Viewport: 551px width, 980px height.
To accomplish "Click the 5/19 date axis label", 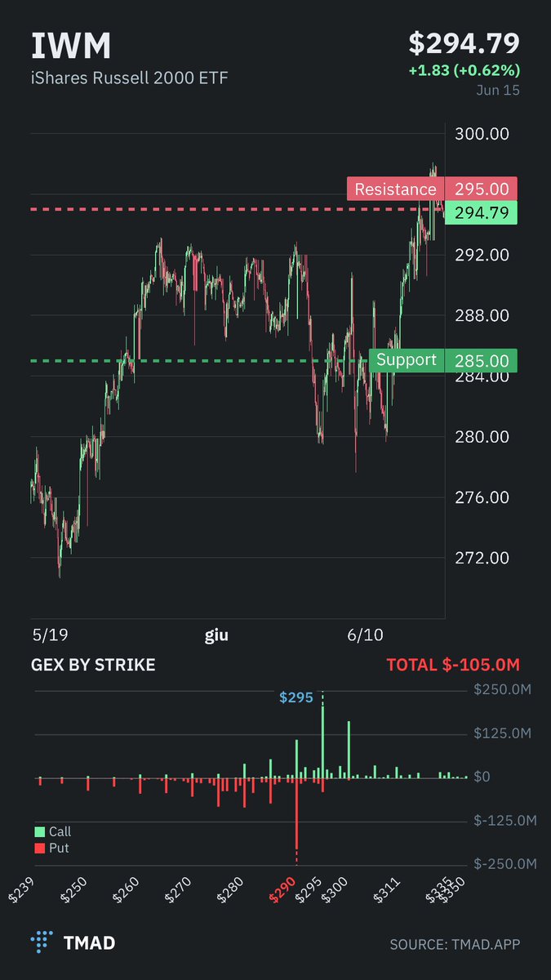I will [50, 635].
